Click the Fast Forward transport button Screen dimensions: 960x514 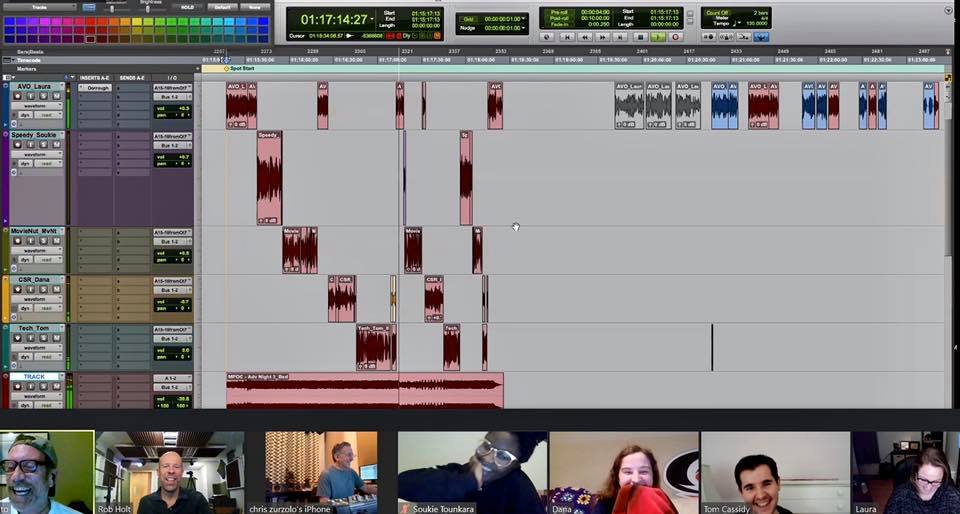click(x=602, y=37)
